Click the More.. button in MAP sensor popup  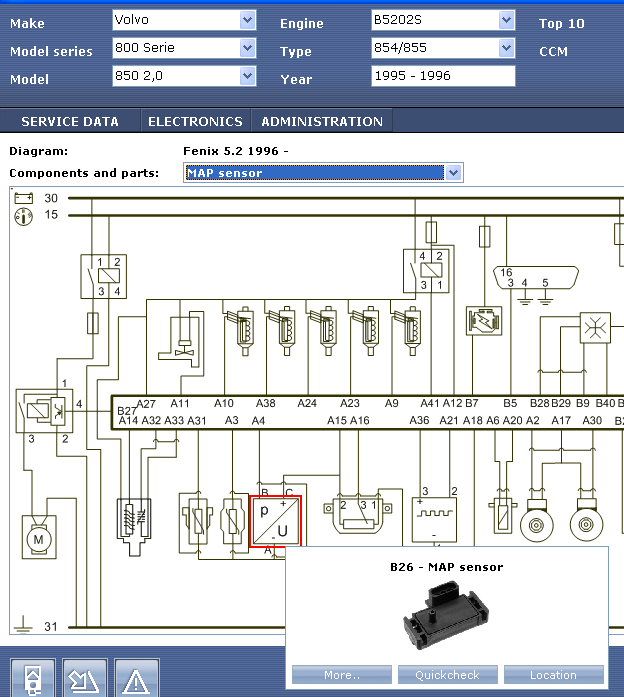342,675
